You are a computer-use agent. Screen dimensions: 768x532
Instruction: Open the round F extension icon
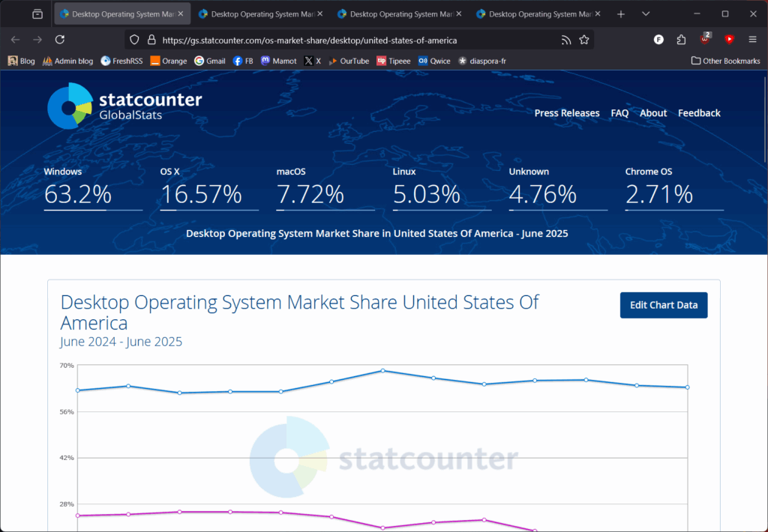[x=658, y=40]
